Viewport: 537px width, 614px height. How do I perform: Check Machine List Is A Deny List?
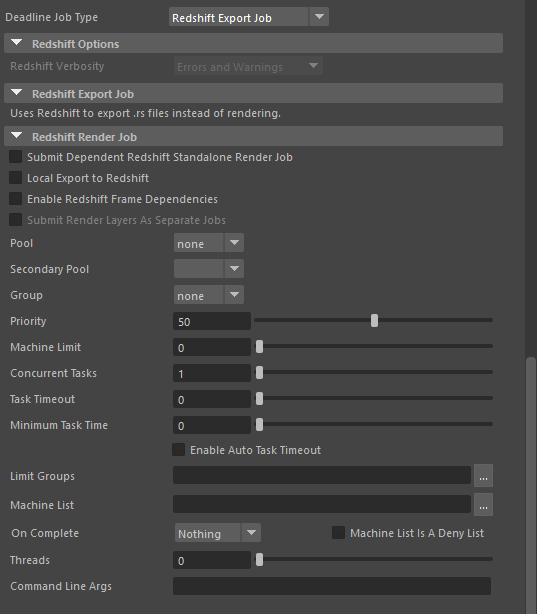coord(338,533)
